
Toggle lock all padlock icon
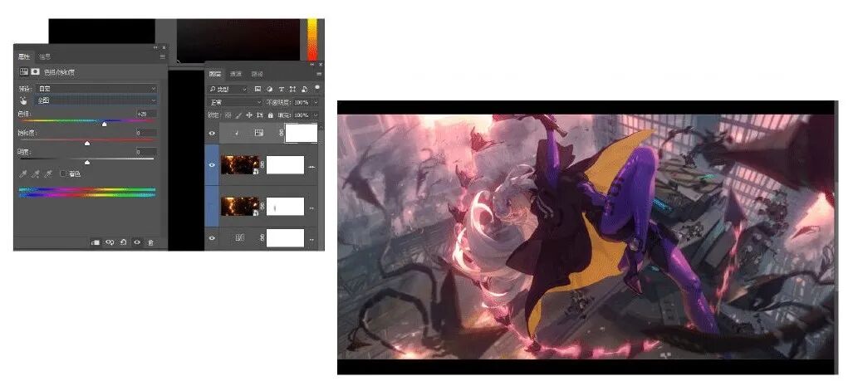(x=270, y=115)
